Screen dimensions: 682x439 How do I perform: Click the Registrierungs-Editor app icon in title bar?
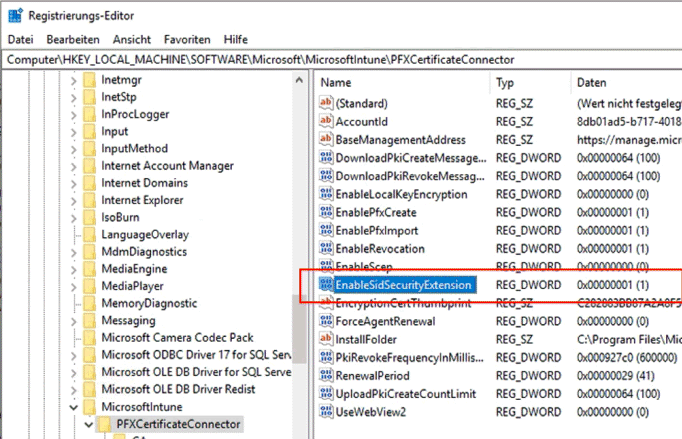click(15, 16)
